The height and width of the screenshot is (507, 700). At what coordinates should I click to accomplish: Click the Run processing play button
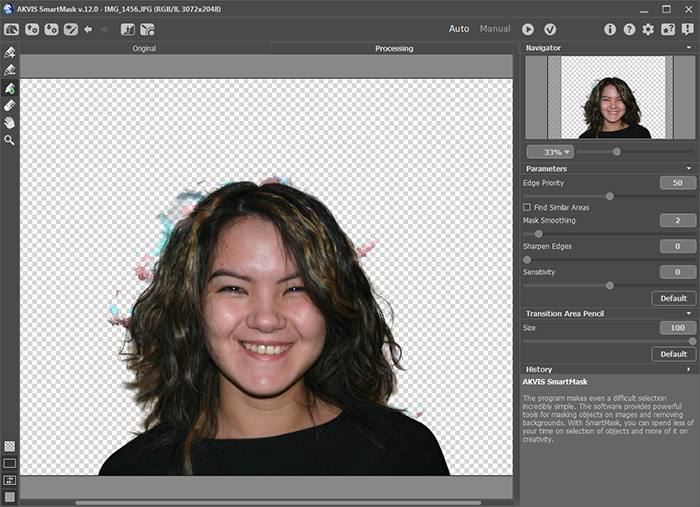point(528,29)
